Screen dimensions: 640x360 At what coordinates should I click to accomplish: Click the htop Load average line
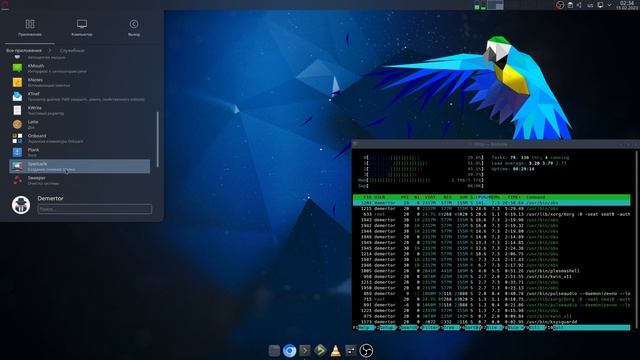(529, 163)
